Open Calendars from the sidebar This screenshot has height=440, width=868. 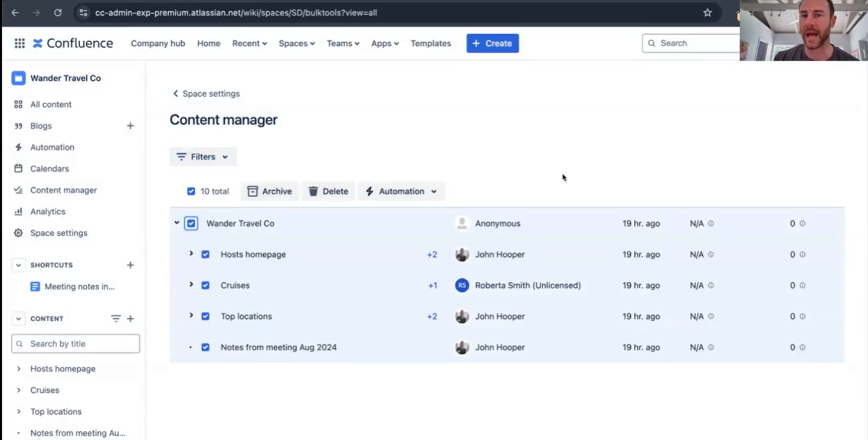pyautogui.click(x=49, y=168)
